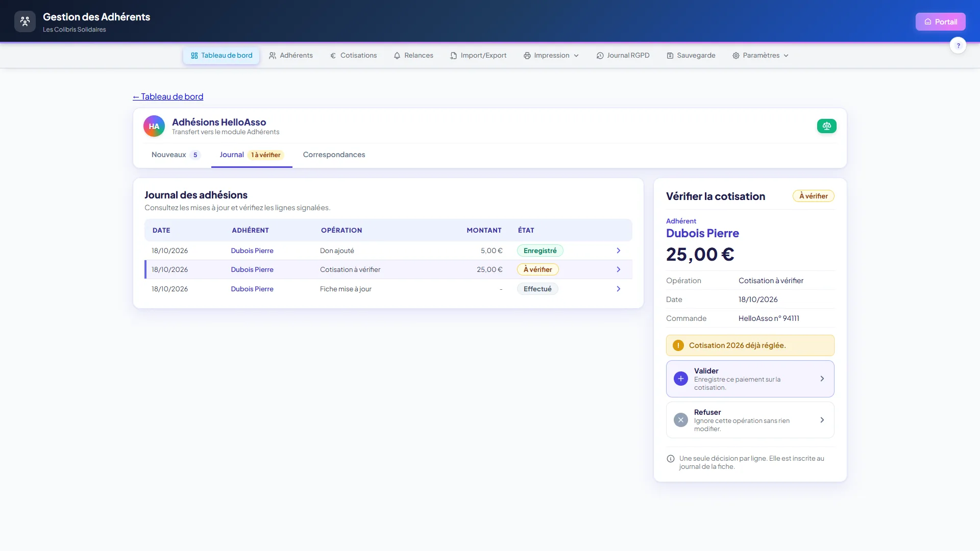This screenshot has width=980, height=551.
Task: Open the Journal RGPD menu item
Action: [623, 56]
